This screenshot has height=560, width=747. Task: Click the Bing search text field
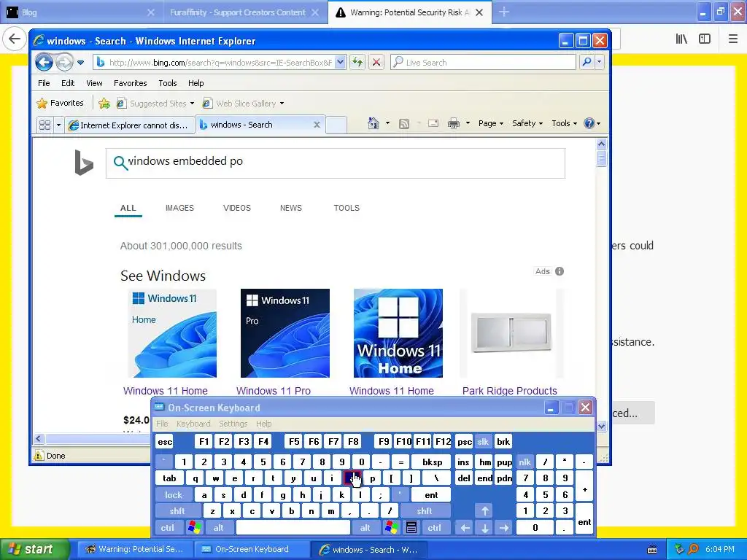point(336,163)
